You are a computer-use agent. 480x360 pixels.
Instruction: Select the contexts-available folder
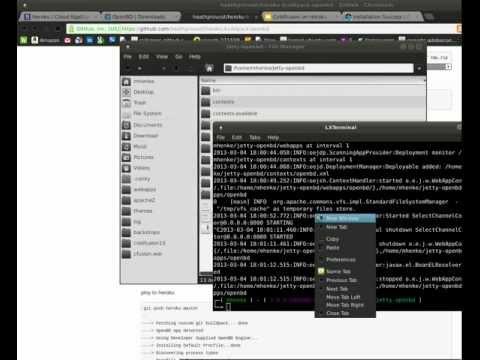(313, 114)
